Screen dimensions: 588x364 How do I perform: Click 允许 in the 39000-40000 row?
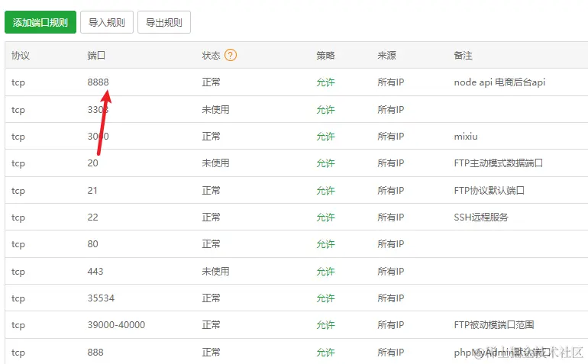[x=325, y=325]
